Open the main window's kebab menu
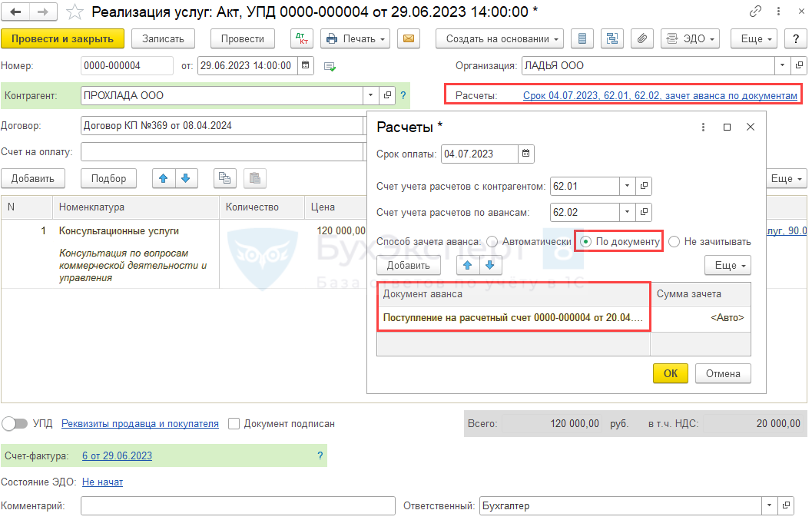The width and height of the screenshot is (812, 520). pos(778,11)
